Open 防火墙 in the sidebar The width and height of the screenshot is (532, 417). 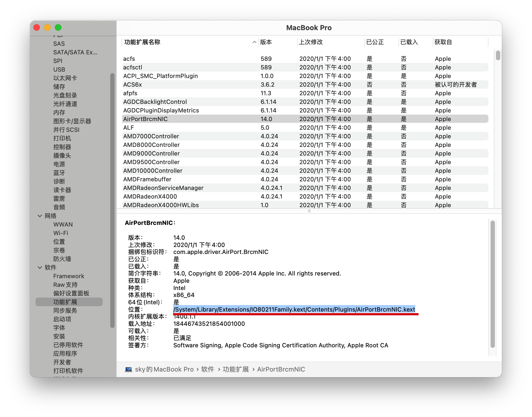[62, 259]
